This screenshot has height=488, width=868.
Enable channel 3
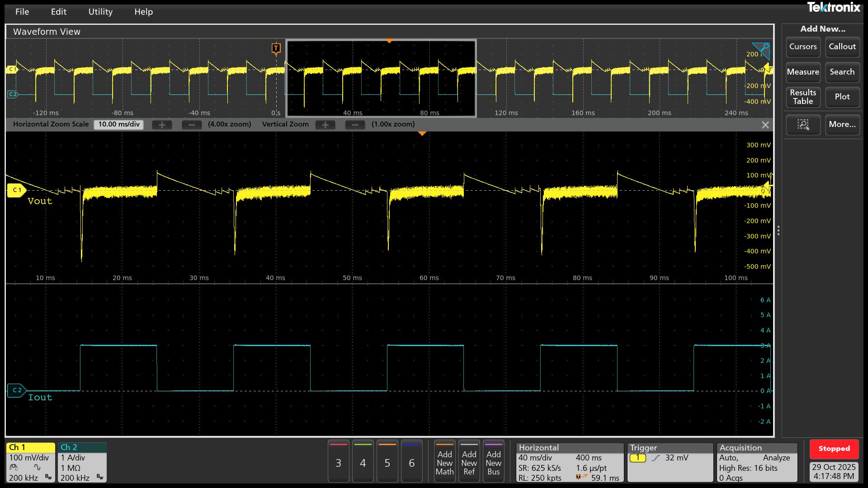(338, 462)
